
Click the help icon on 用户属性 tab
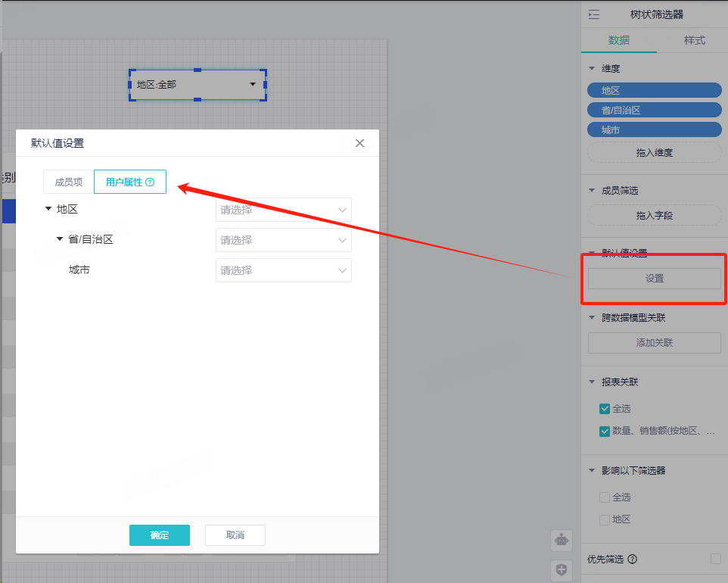pos(150,182)
